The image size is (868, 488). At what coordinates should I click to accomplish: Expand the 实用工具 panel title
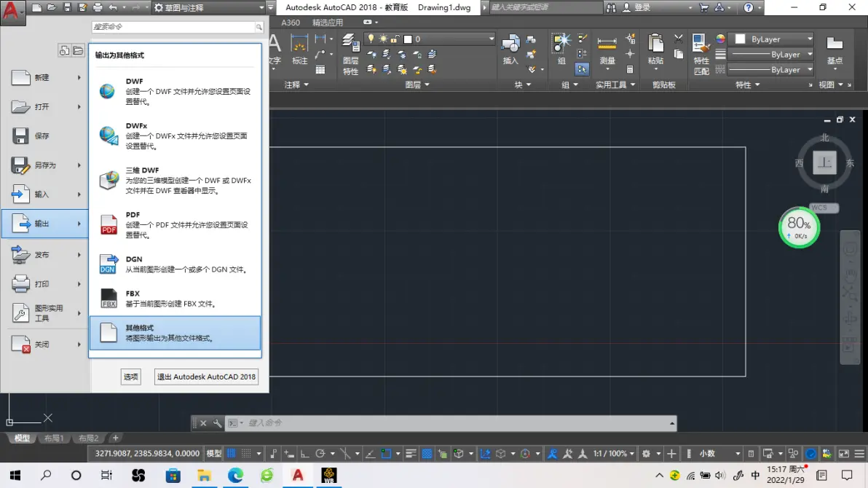click(615, 84)
